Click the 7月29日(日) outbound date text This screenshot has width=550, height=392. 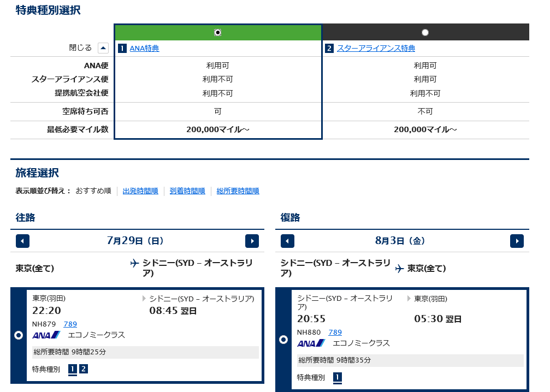point(135,241)
